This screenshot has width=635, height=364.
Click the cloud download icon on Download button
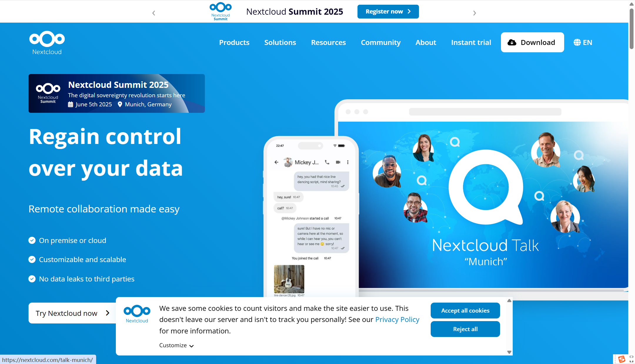point(512,42)
